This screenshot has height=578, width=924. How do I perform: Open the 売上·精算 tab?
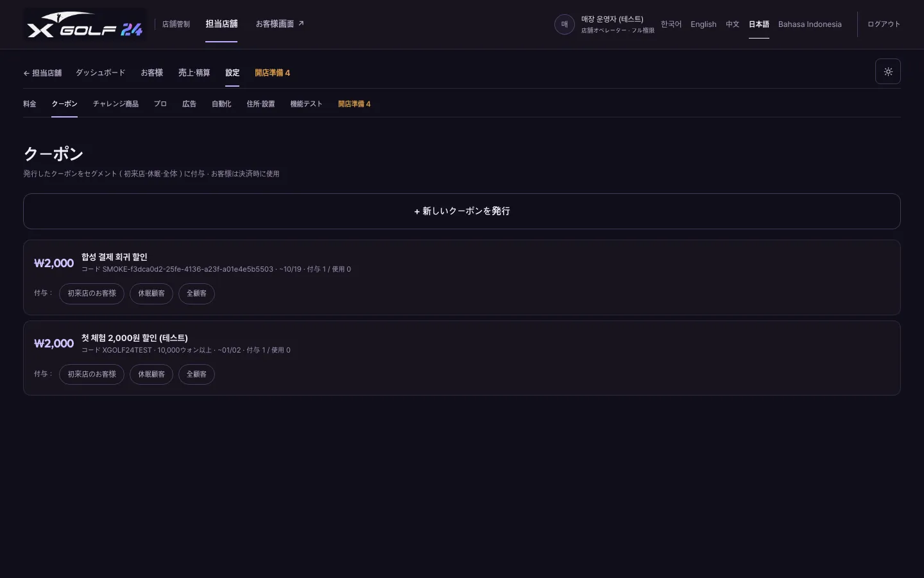tap(194, 73)
